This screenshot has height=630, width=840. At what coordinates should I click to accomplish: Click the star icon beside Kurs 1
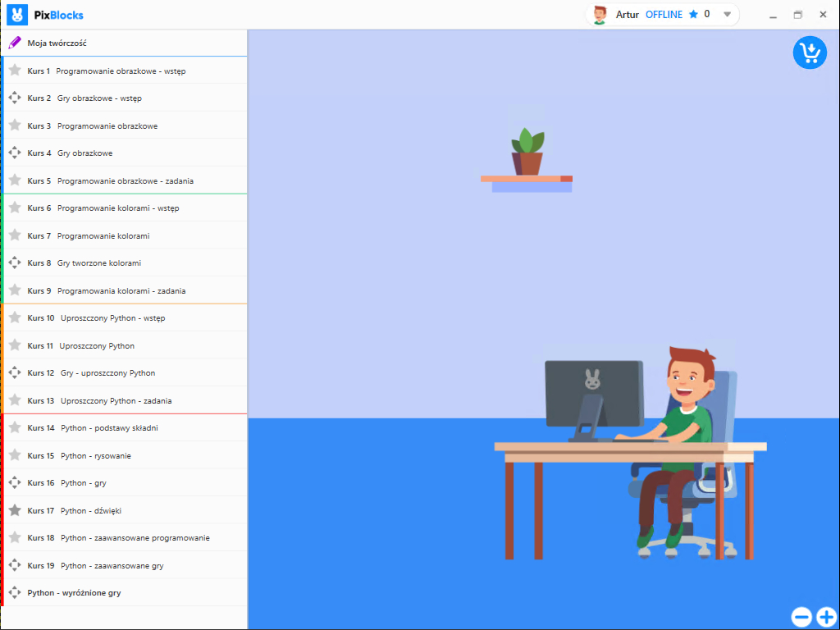pyautogui.click(x=15, y=71)
